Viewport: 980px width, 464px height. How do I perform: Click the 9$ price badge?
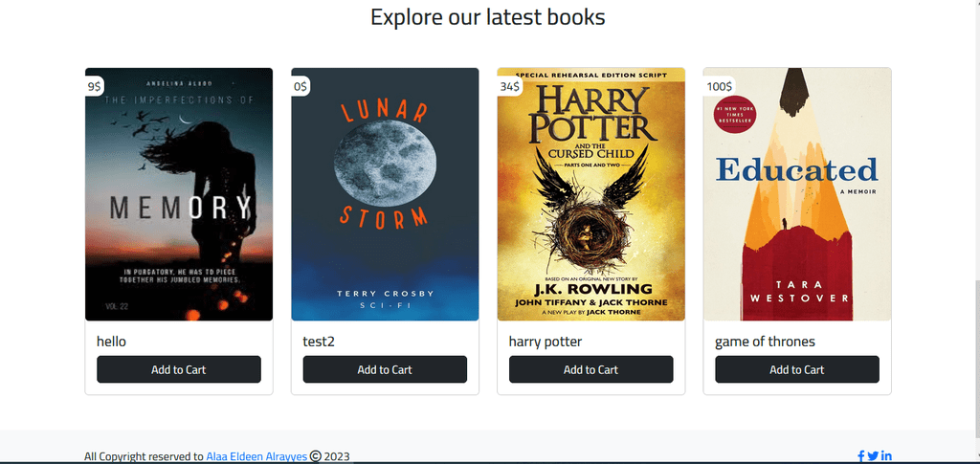coord(95,87)
